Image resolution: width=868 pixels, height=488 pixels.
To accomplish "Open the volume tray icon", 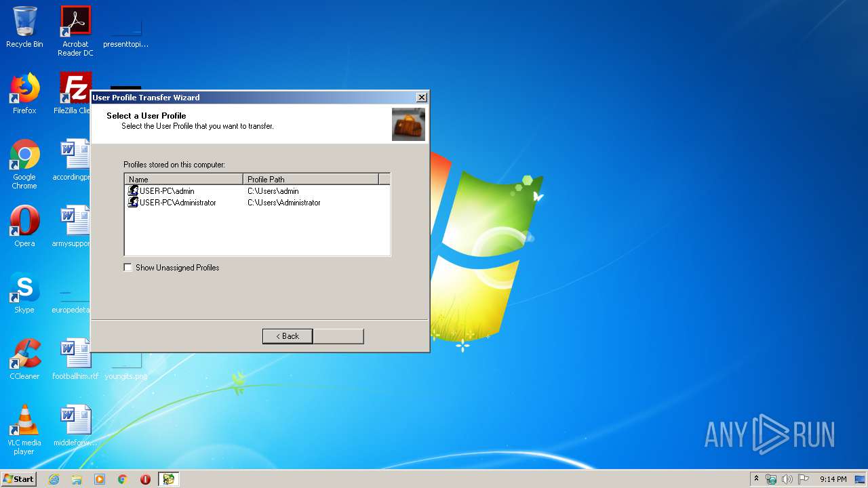I will point(787,479).
